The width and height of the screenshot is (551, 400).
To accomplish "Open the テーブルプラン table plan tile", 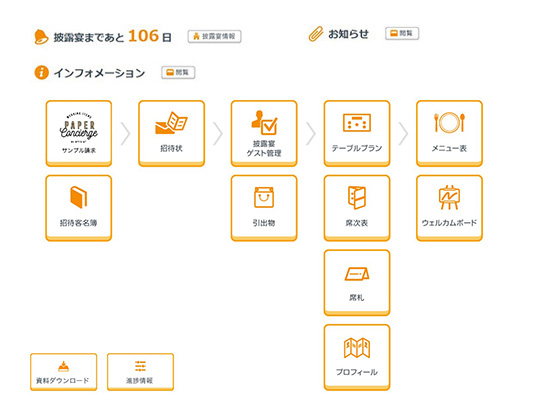I will tap(357, 133).
